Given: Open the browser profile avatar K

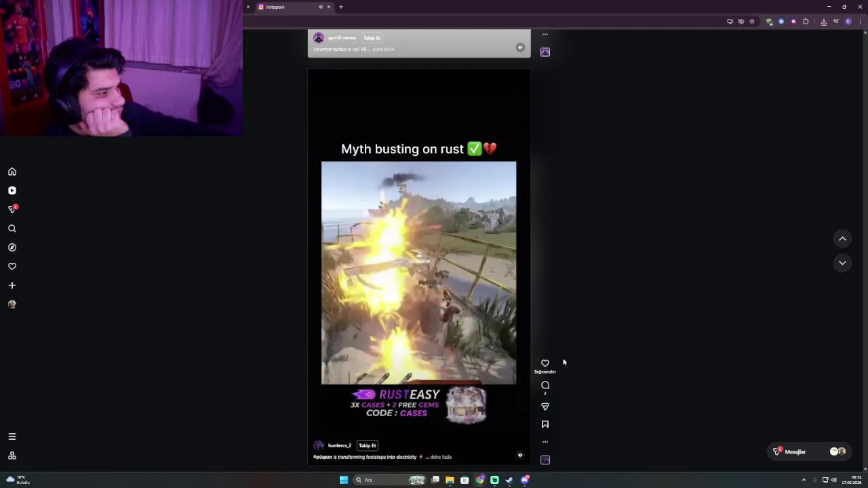Looking at the screenshot, I should 848,22.
